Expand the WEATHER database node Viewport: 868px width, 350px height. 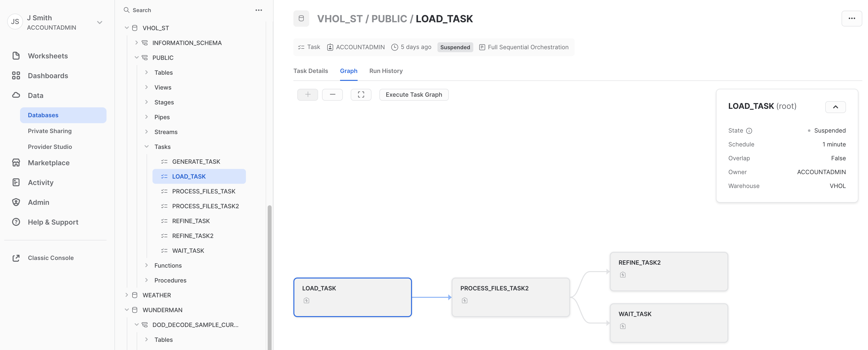[x=127, y=295]
